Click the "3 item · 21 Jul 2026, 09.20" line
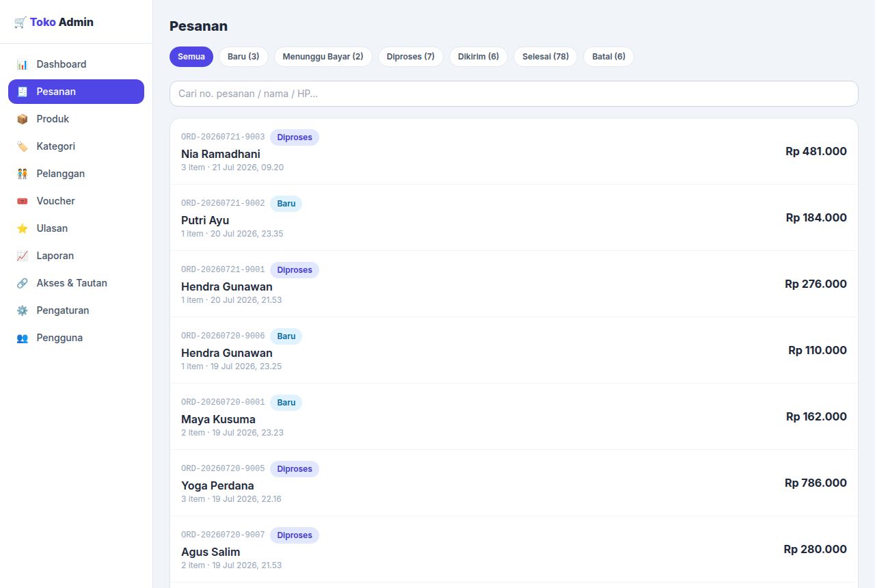The width and height of the screenshot is (875, 588). (x=232, y=168)
